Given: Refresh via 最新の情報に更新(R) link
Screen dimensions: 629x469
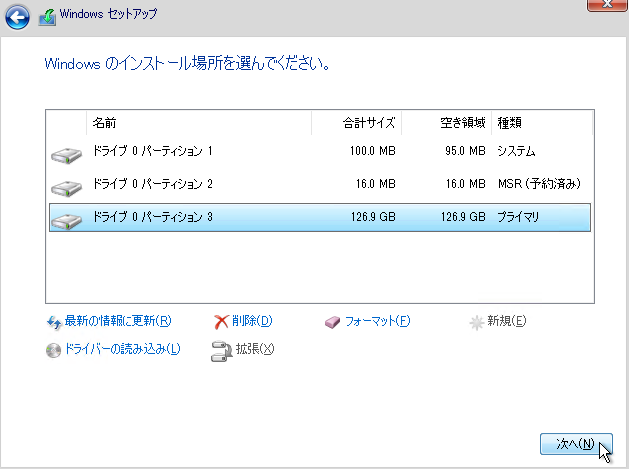Looking at the screenshot, I should click(118, 321).
